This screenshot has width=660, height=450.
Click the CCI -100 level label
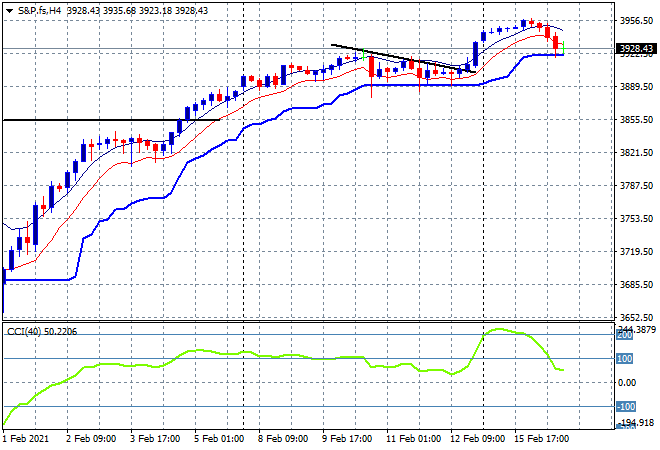pyautogui.click(x=626, y=407)
